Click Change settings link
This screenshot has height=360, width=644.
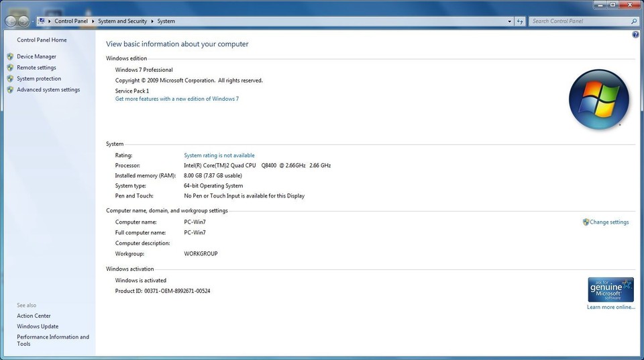tap(609, 222)
